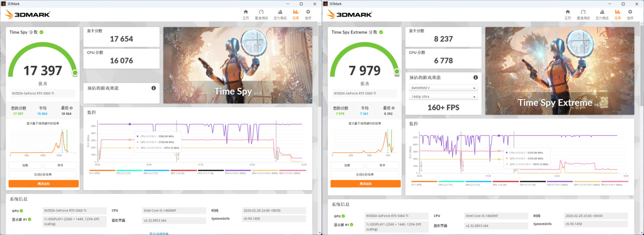Open 显示详细信息 link in Time Spy window
Image resolution: width=644 pixels, height=235 pixels.
[159, 233]
